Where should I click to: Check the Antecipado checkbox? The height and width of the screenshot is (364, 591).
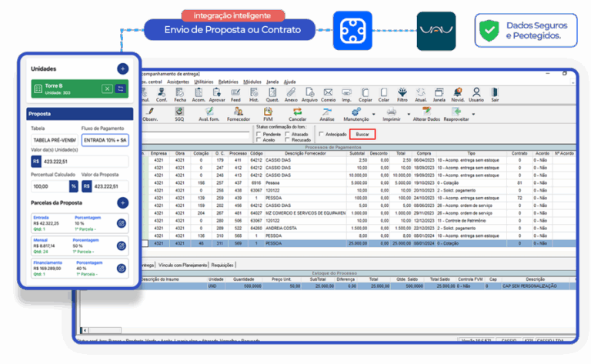322,134
